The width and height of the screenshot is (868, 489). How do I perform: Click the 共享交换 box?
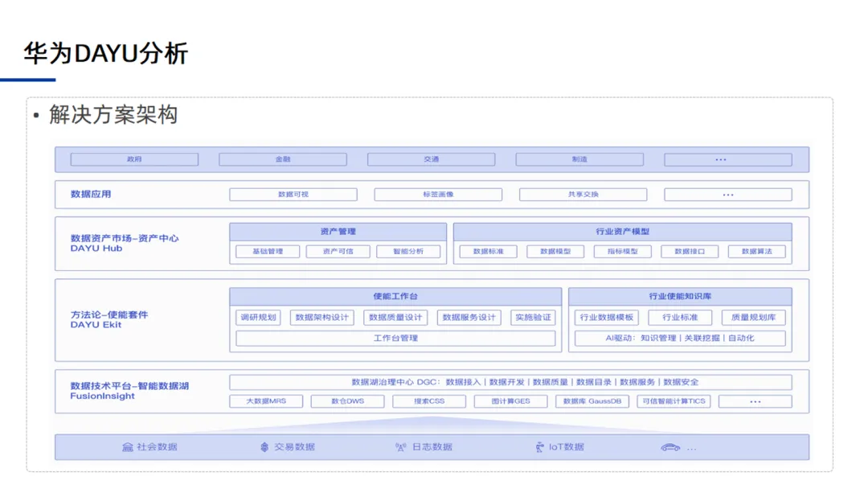pos(583,195)
